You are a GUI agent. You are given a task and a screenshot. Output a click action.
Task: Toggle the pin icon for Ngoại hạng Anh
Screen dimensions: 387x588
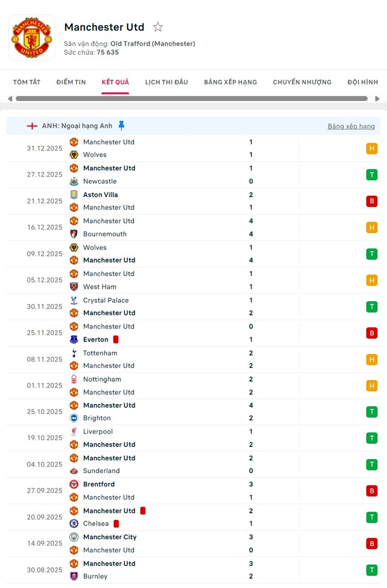point(121,126)
